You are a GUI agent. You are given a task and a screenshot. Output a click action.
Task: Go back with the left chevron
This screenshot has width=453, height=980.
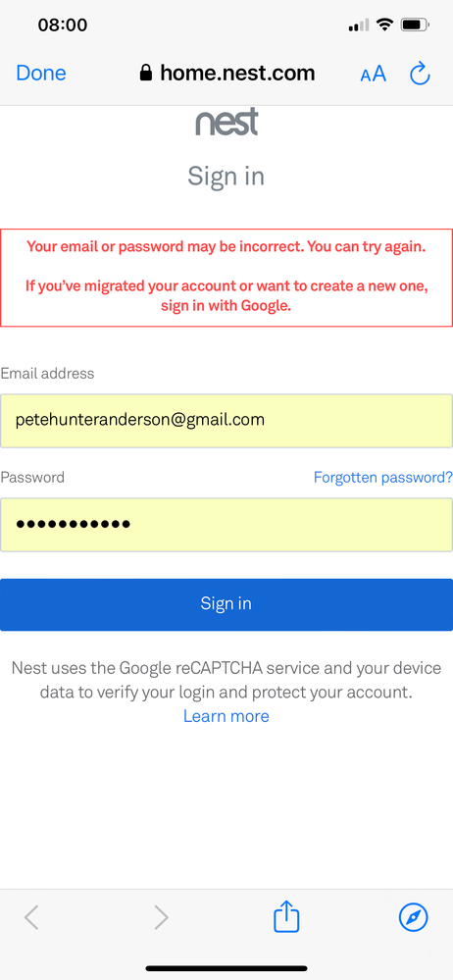(31, 917)
